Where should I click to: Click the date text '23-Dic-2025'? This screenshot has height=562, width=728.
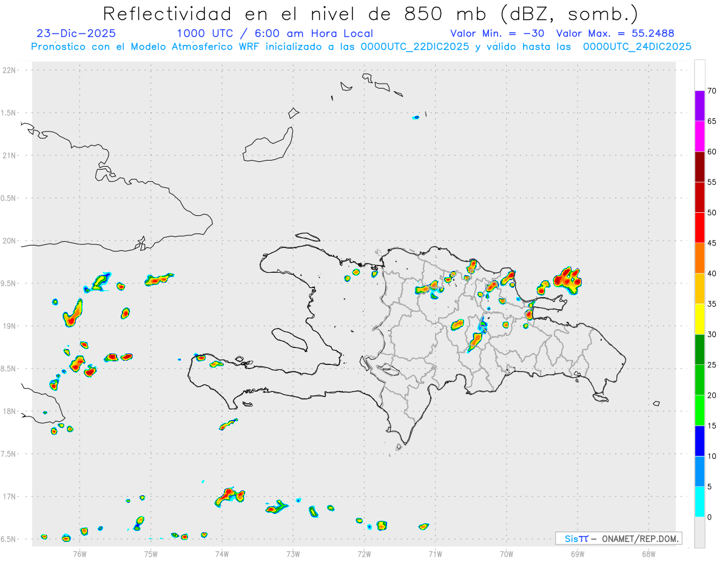[x=76, y=34]
